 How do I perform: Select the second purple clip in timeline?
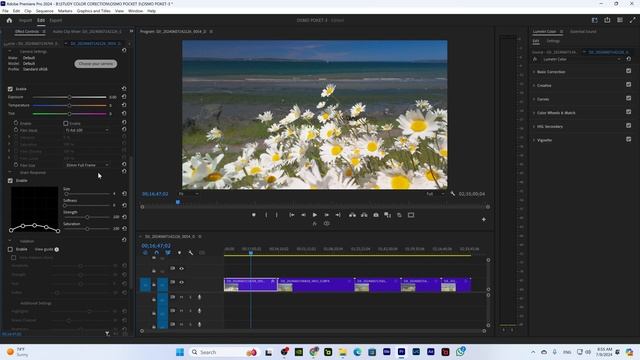pyautogui.click(x=316, y=285)
